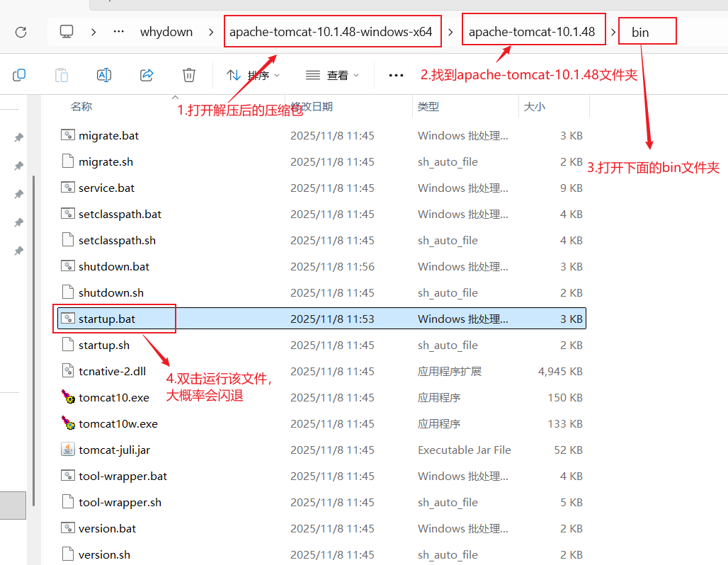Select the shutdown.bat file icon
The width and height of the screenshot is (728, 565).
pyautogui.click(x=68, y=266)
